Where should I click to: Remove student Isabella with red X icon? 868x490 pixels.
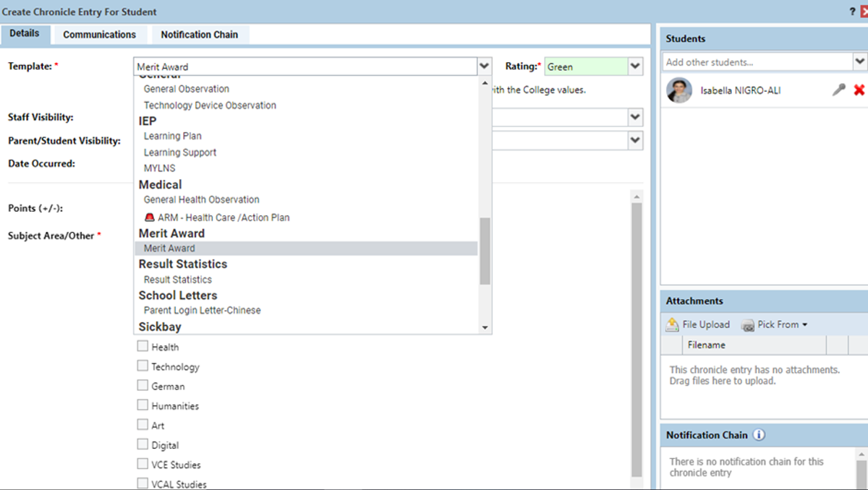coord(859,90)
